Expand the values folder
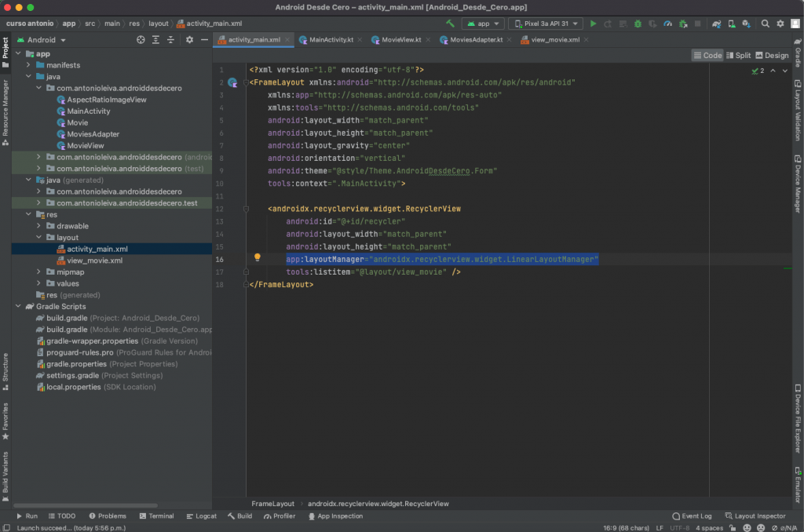The image size is (804, 532). point(38,283)
